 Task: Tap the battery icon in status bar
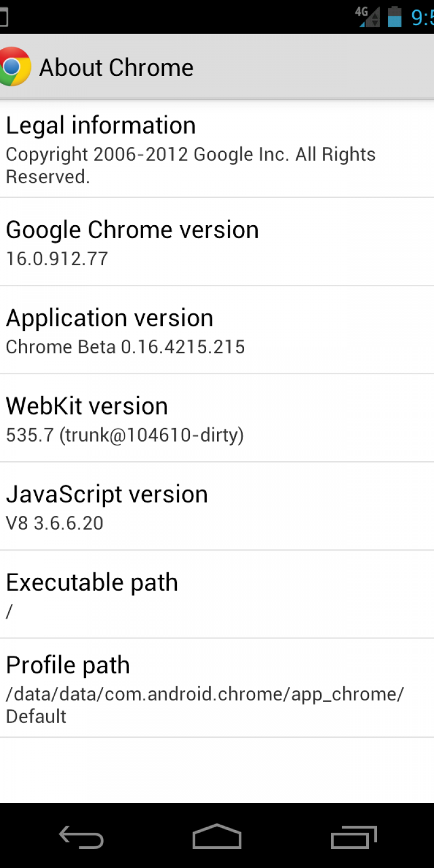[395, 16]
